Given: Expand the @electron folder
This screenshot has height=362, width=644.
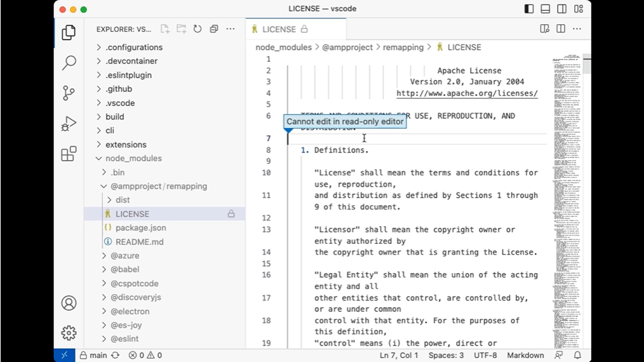Looking at the screenshot, I should click(x=164, y=311).
